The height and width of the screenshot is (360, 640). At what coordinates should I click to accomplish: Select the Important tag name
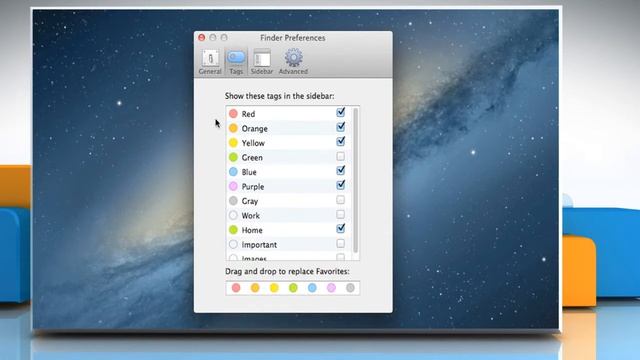point(259,245)
